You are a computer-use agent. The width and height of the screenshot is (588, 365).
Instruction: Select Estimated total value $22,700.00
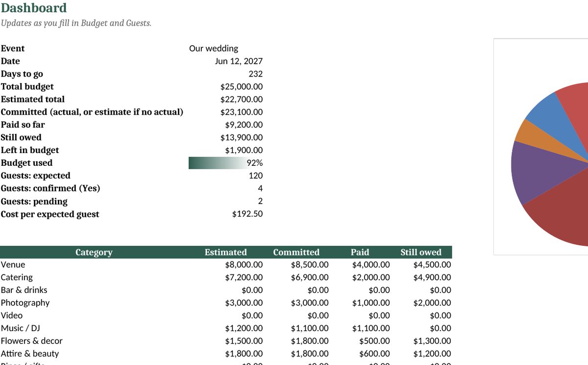(x=242, y=100)
